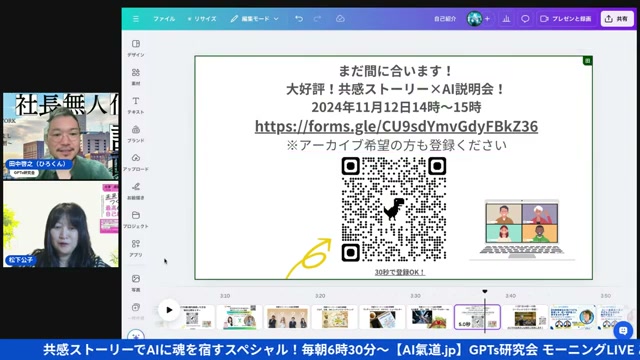
Task: Open the デザイン design panel
Action: click(x=136, y=48)
